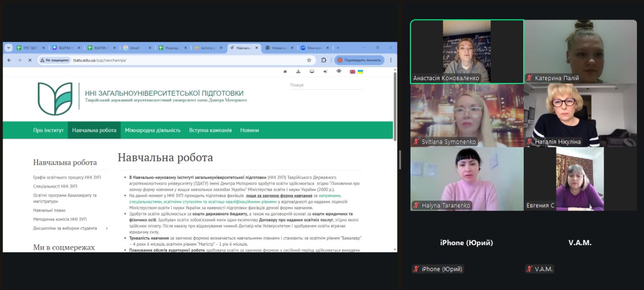Image resolution: width=644 pixels, height=290 pixels.
Task: Select the Ukrainian flag language option
Action: click(x=360, y=71)
